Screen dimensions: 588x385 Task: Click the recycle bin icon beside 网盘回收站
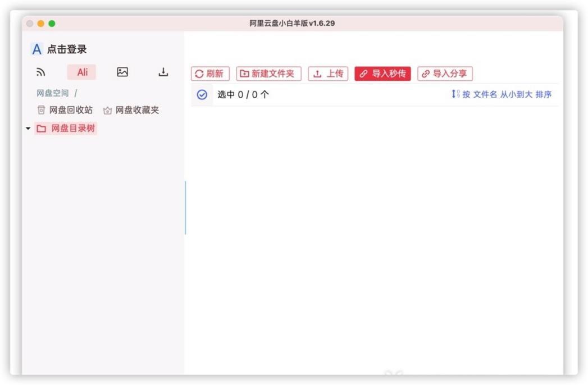(40, 110)
